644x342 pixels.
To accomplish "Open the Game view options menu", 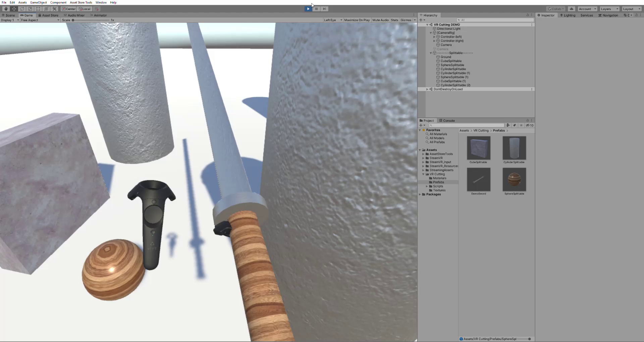I will [x=414, y=15].
